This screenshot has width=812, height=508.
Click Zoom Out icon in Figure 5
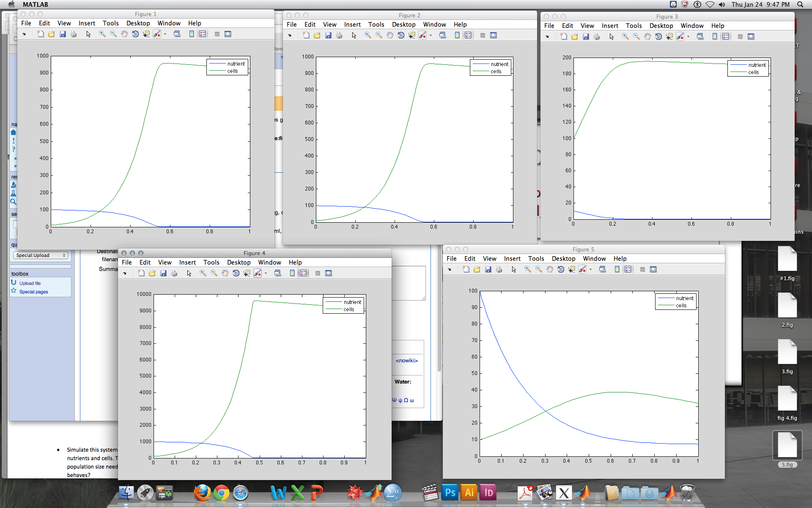pos(539,269)
